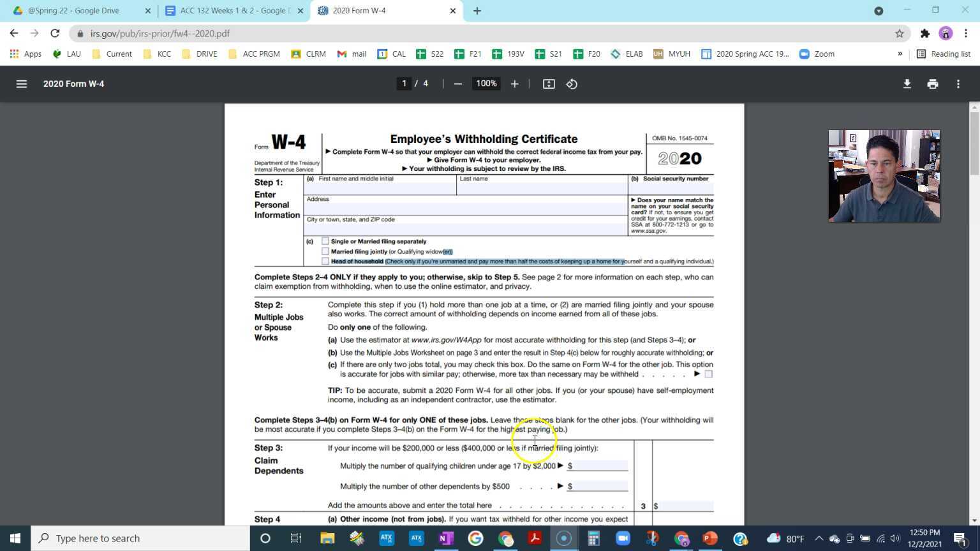Increase zoom with the plus control
Viewport: 980px width, 551px height.
click(x=514, y=84)
